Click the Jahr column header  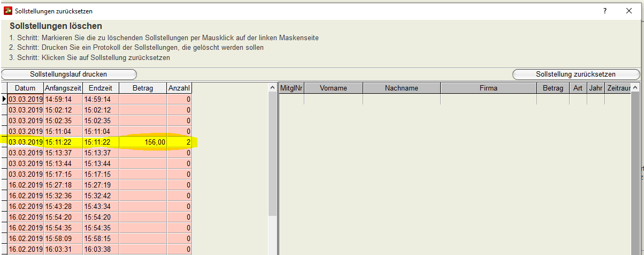[595, 88]
